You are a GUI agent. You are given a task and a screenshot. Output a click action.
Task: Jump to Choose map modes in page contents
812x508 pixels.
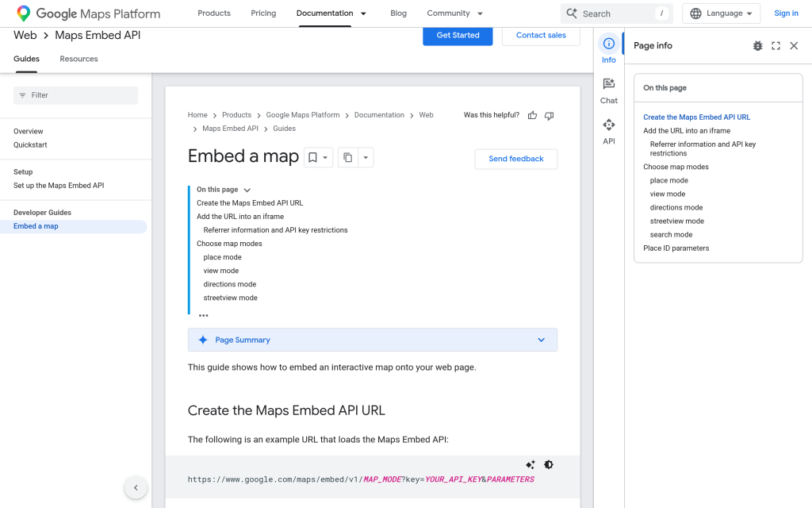coord(229,244)
